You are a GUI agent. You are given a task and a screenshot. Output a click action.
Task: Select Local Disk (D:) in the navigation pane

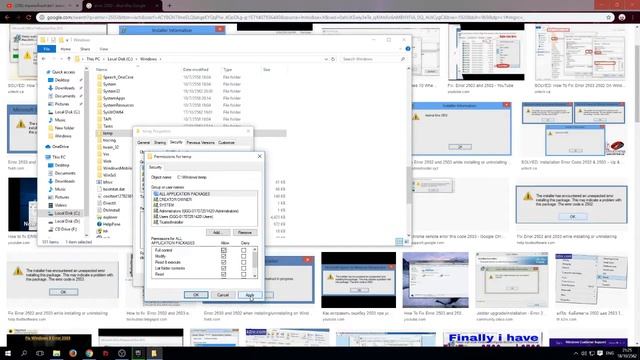(67, 221)
